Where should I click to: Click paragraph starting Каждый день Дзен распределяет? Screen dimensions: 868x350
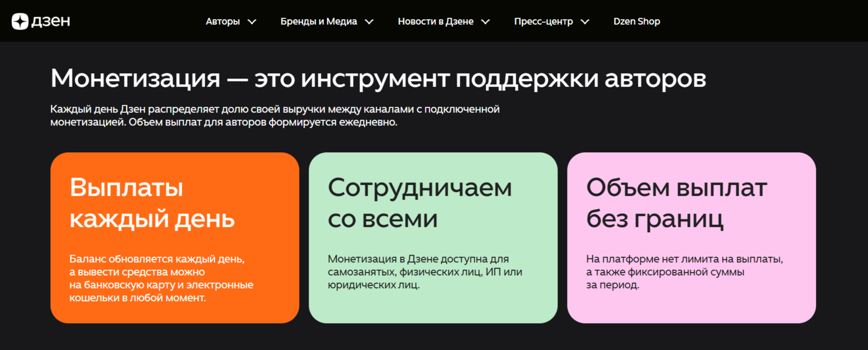[x=275, y=115]
